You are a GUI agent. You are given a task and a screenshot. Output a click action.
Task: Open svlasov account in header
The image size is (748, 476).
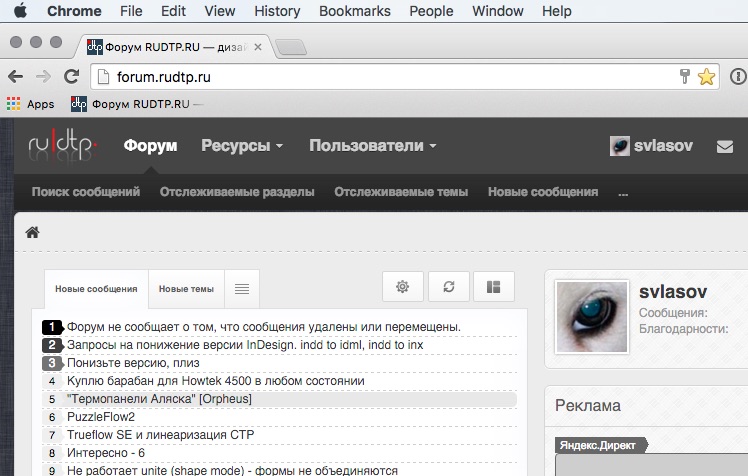point(663,145)
